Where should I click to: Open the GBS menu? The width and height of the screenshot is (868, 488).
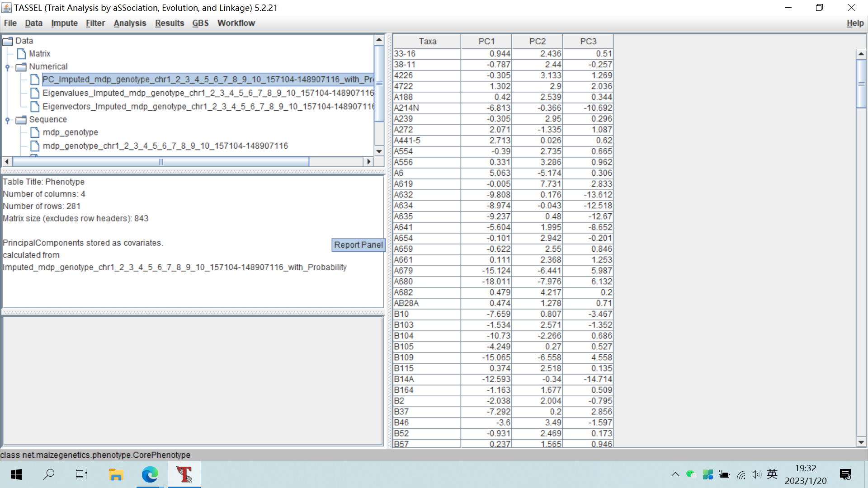click(x=200, y=23)
